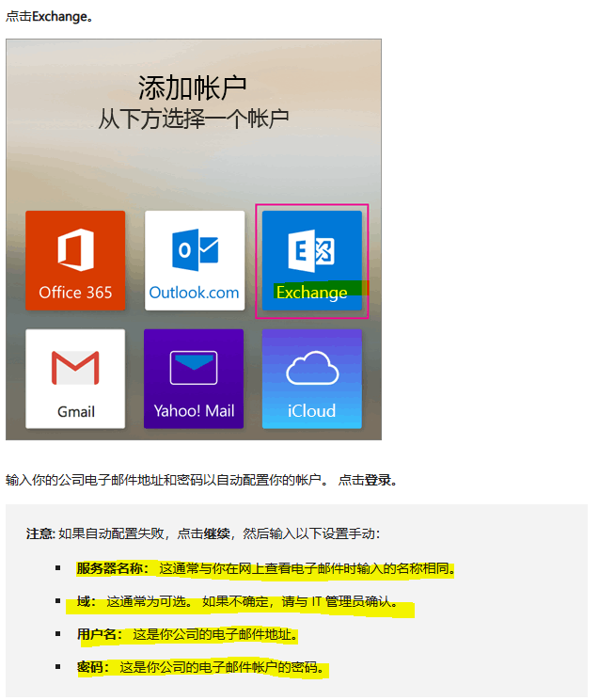Click the 添加帐户 heading
The height and width of the screenshot is (700, 599).
tap(193, 87)
